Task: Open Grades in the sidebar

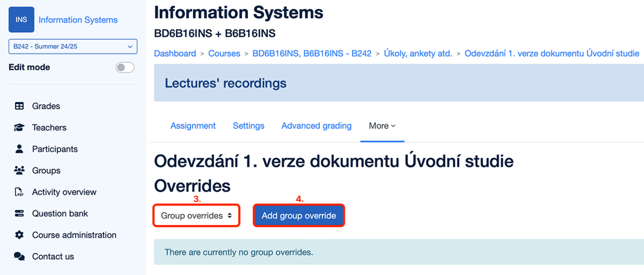Action: tap(46, 106)
